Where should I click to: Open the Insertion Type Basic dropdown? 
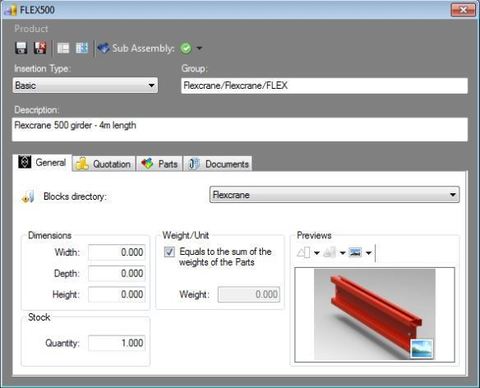pyautogui.click(x=85, y=85)
